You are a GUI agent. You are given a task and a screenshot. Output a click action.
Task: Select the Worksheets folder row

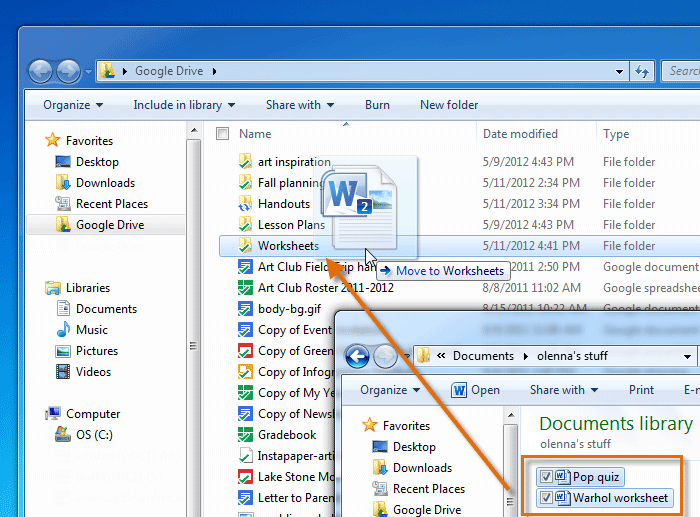(x=459, y=246)
